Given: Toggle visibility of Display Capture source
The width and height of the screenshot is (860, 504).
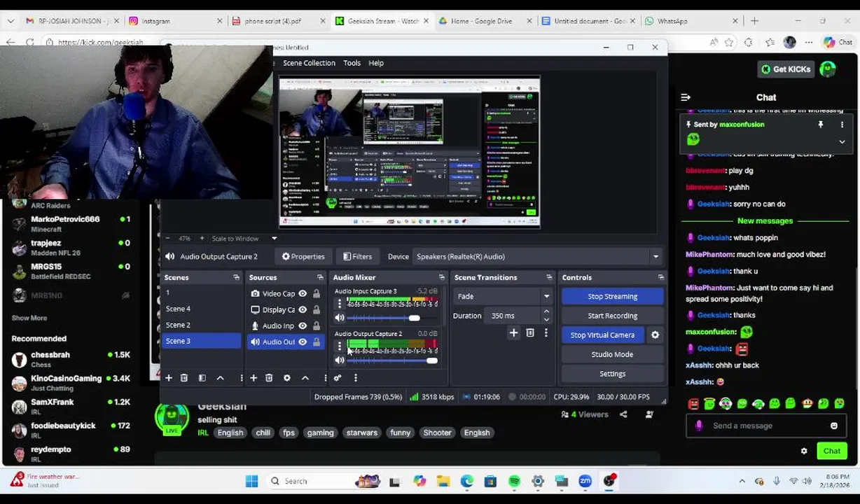Looking at the screenshot, I should 303,310.
